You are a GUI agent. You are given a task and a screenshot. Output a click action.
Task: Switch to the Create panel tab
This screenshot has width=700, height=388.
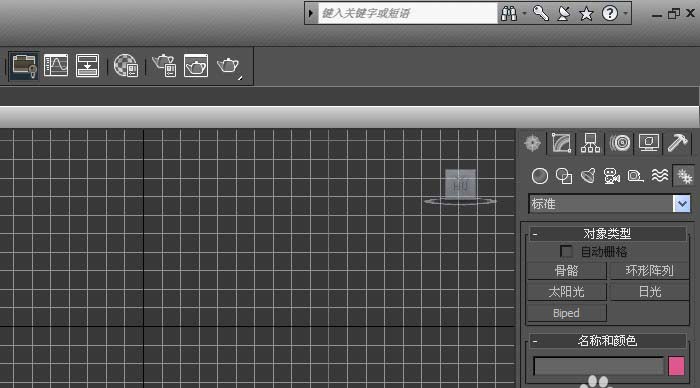533,143
